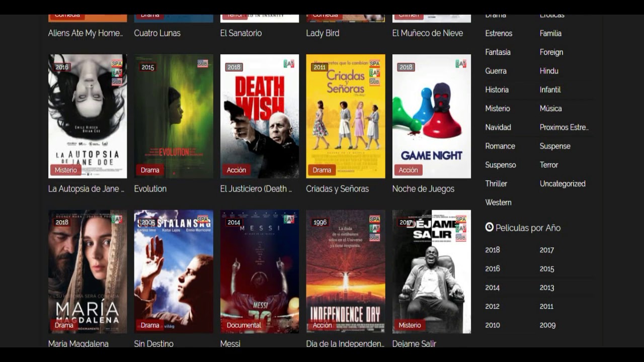Open the Independence Day poster
The height and width of the screenshot is (362, 644).
click(x=346, y=271)
